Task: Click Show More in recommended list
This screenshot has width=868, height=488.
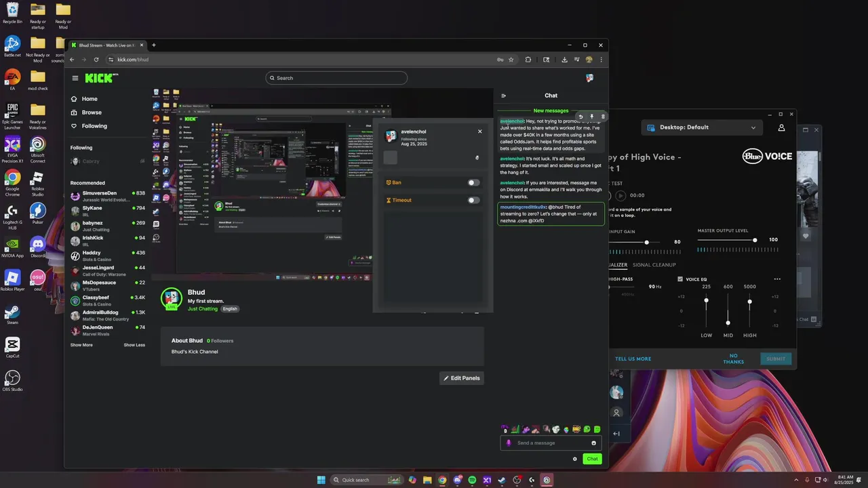Action: pyautogui.click(x=81, y=345)
